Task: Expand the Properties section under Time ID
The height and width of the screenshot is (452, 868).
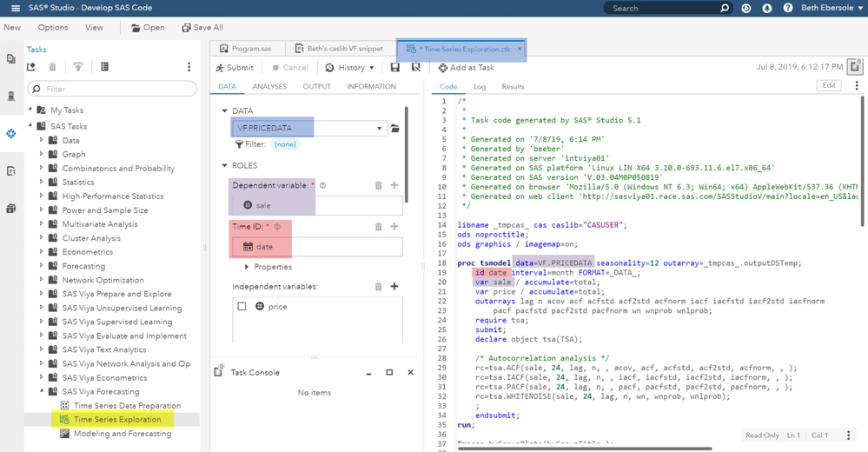Action: pyautogui.click(x=248, y=267)
